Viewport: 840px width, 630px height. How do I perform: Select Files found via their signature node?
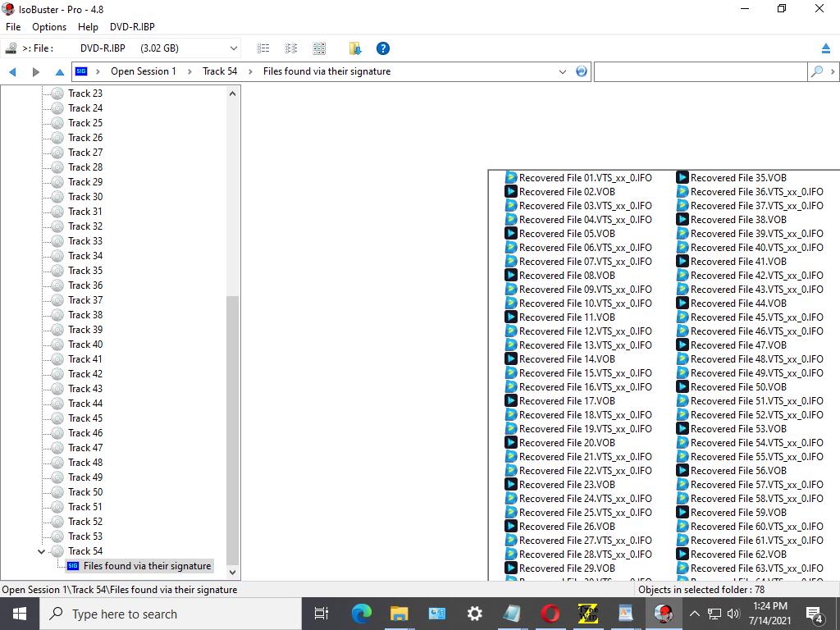point(147,566)
